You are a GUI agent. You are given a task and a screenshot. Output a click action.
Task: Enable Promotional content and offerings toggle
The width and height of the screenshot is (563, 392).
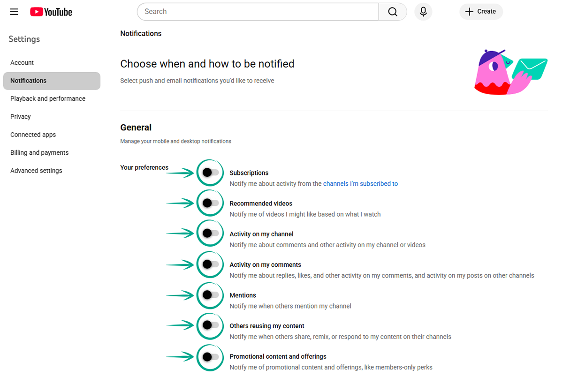coord(210,357)
